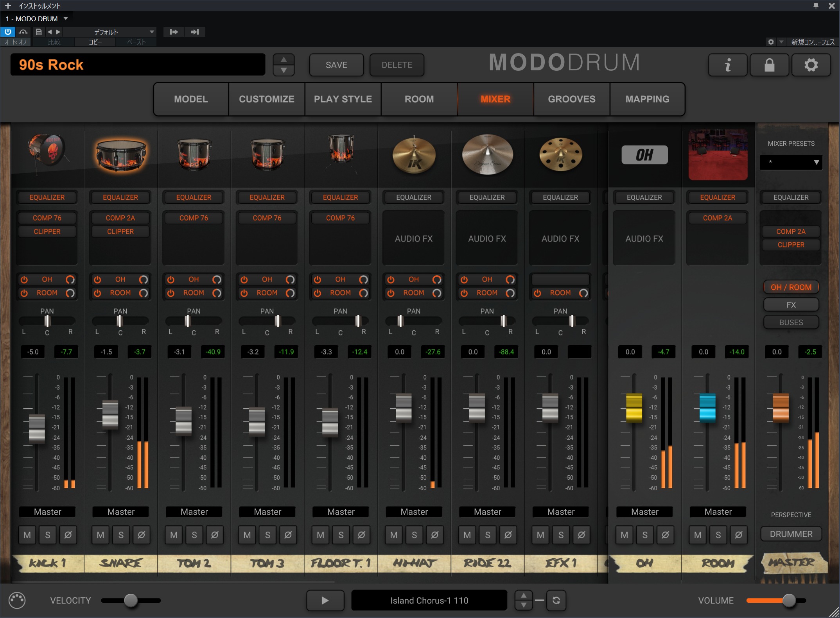840x618 pixels.
Task: Open Hi-Hat output Master selector
Action: tap(414, 512)
